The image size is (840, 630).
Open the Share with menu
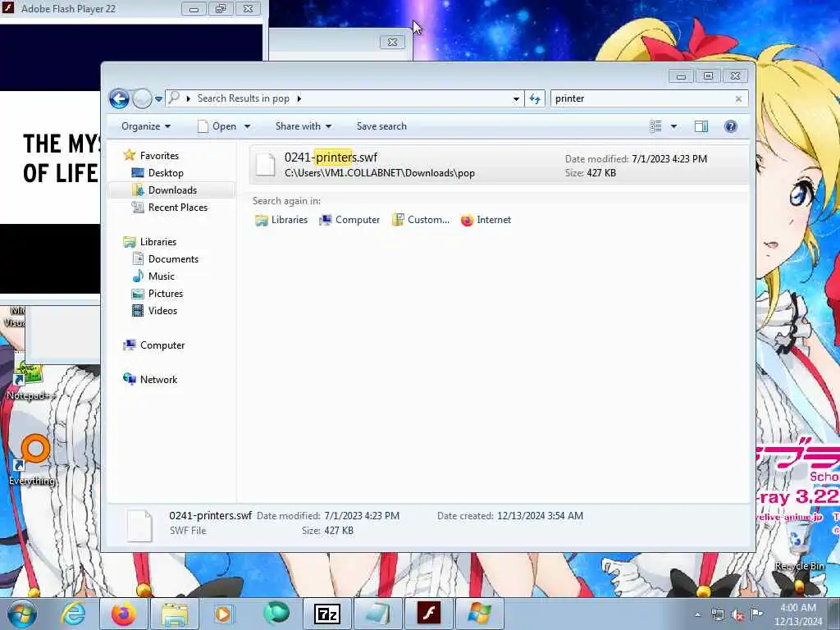click(304, 126)
